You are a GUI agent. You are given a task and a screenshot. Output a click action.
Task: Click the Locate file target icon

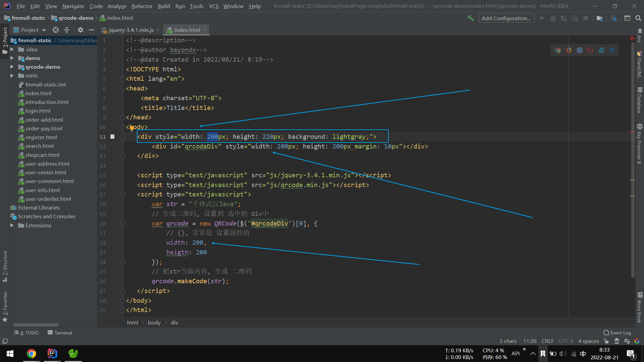pos(56,30)
